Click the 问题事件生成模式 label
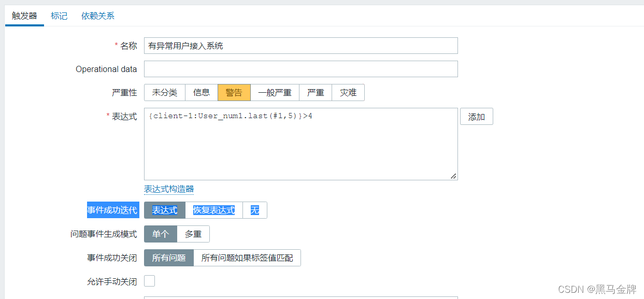The height and width of the screenshot is (299, 644). pyautogui.click(x=104, y=234)
